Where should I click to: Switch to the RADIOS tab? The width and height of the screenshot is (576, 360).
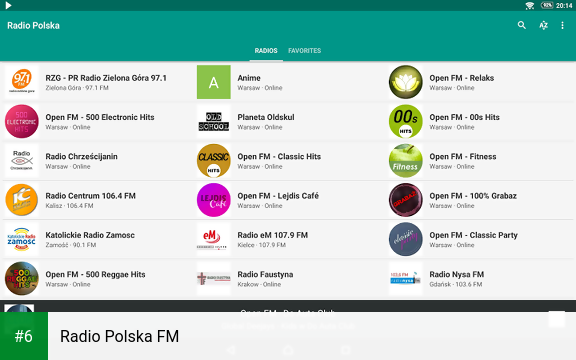click(x=266, y=51)
